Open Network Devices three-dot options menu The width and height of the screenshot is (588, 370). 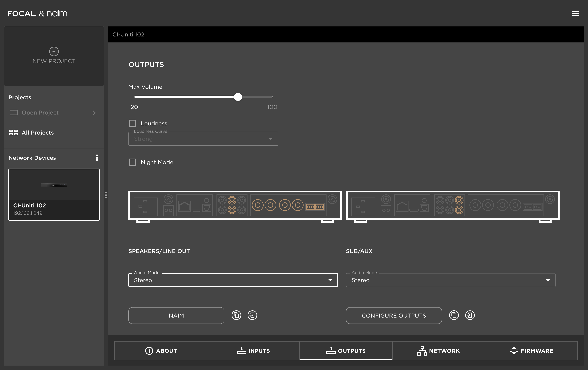pyautogui.click(x=97, y=158)
